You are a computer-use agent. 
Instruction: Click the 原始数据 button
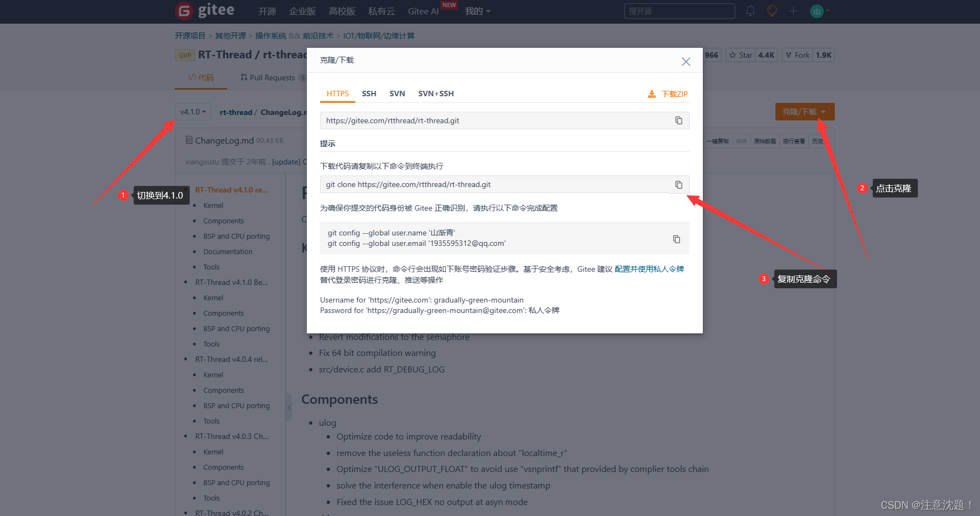765,141
